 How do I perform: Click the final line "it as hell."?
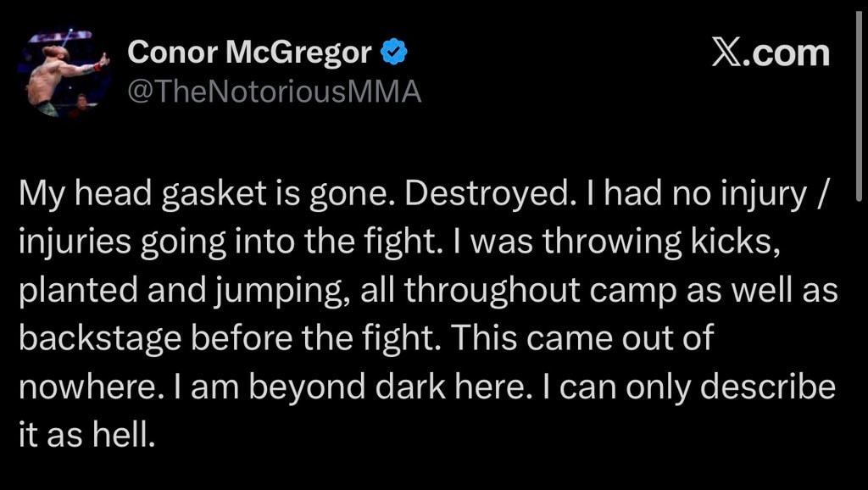coord(86,435)
